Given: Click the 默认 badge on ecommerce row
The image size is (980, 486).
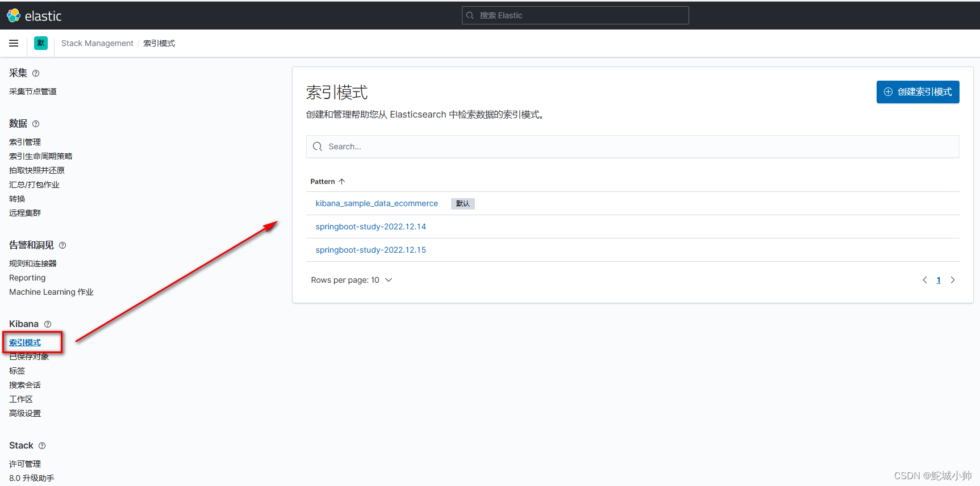Looking at the screenshot, I should pyautogui.click(x=463, y=203).
